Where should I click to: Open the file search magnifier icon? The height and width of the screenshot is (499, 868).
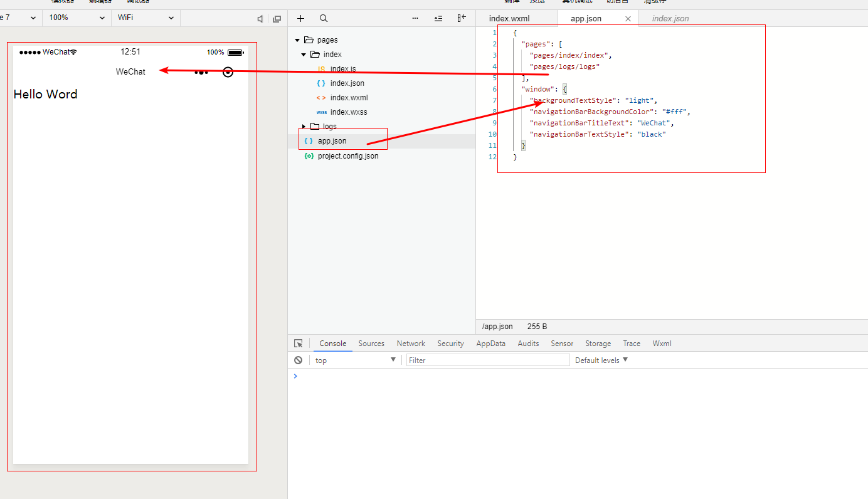point(324,19)
